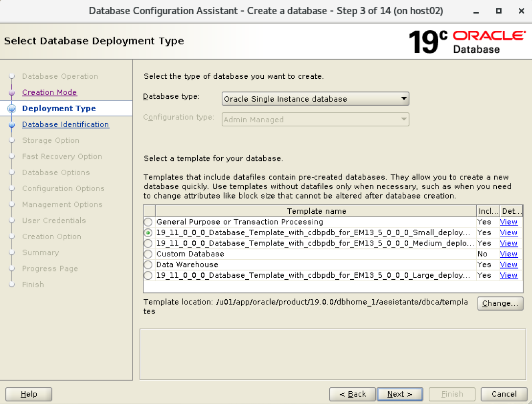View details for Small_deploy template
This screenshot has height=404, width=532.
508,233
